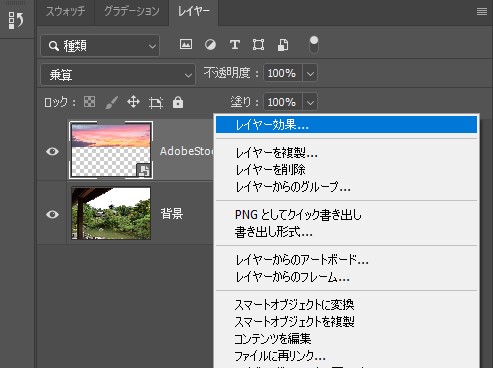Choose スマートオブジェクトを複製 menu item

point(346,322)
